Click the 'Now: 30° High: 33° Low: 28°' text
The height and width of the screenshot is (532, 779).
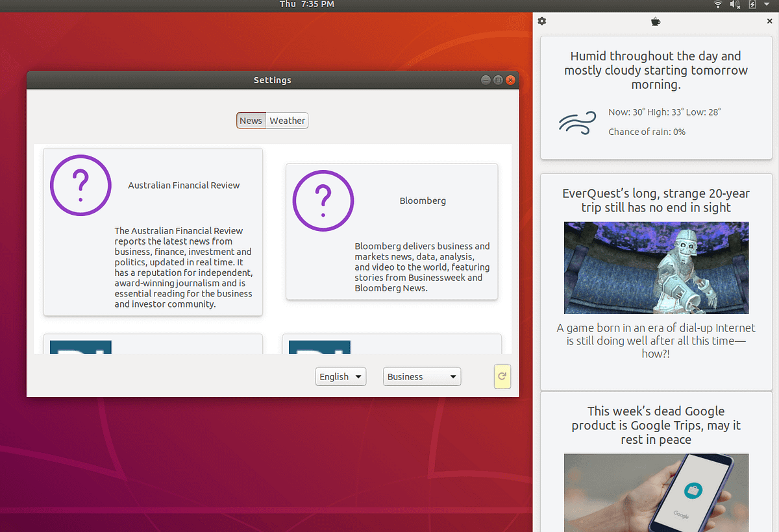pyautogui.click(x=665, y=112)
